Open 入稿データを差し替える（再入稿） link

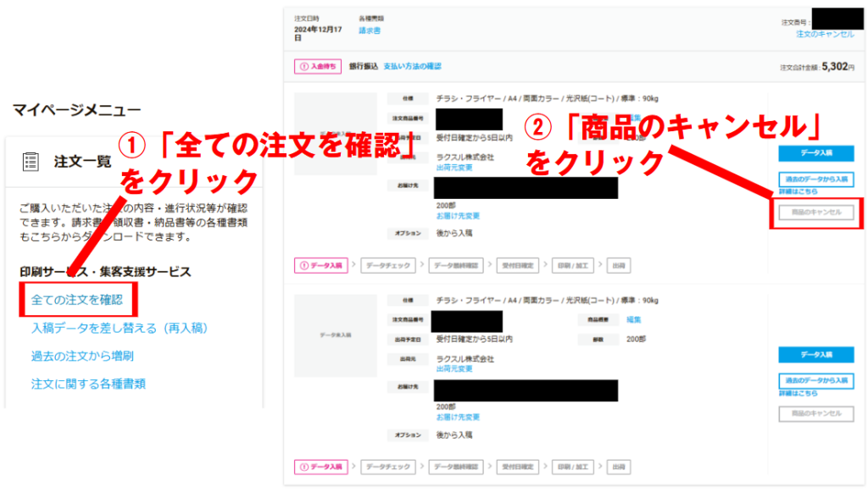tap(120, 328)
